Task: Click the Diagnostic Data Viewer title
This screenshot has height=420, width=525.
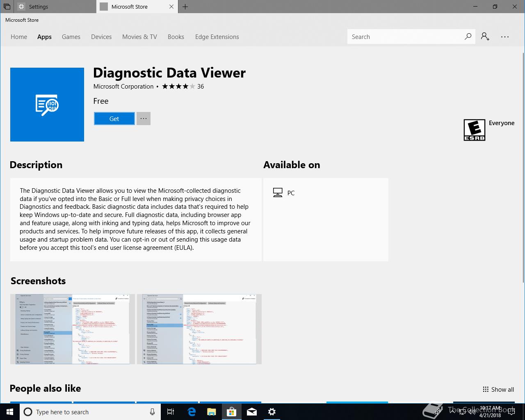Action: [x=169, y=73]
